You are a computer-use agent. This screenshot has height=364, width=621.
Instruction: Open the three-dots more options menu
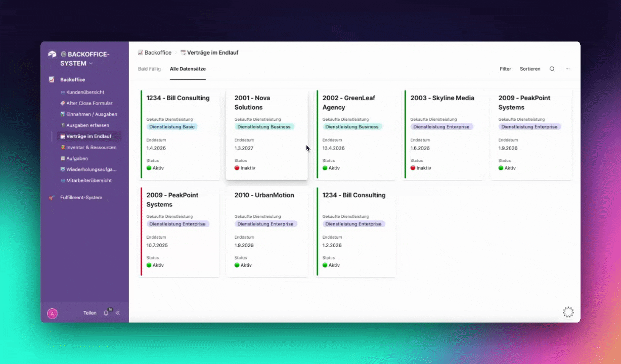pos(567,69)
